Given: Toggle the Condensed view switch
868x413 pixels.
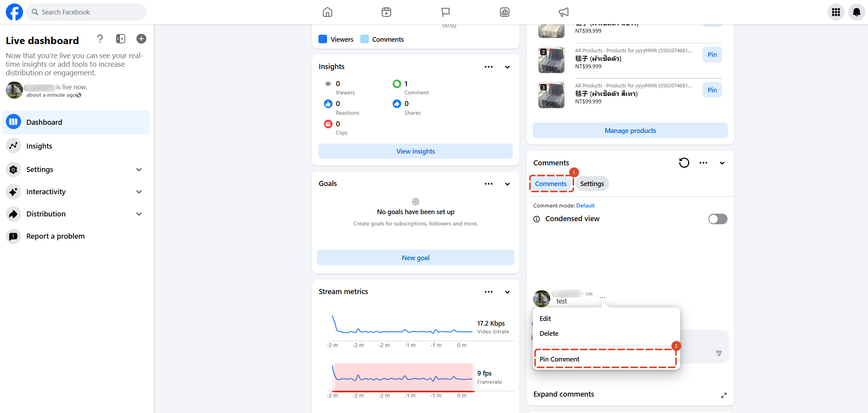Looking at the screenshot, I should pyautogui.click(x=718, y=219).
